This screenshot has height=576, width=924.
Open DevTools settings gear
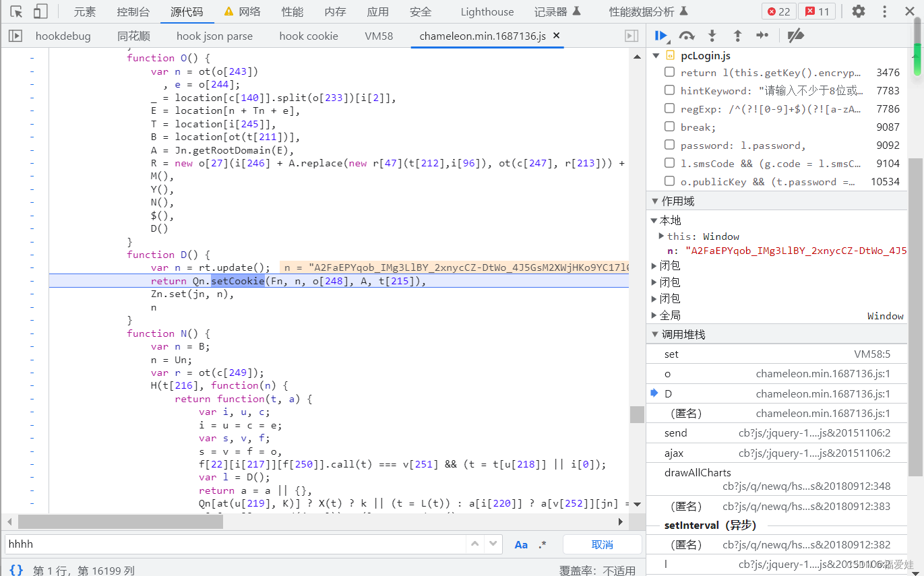tap(858, 11)
